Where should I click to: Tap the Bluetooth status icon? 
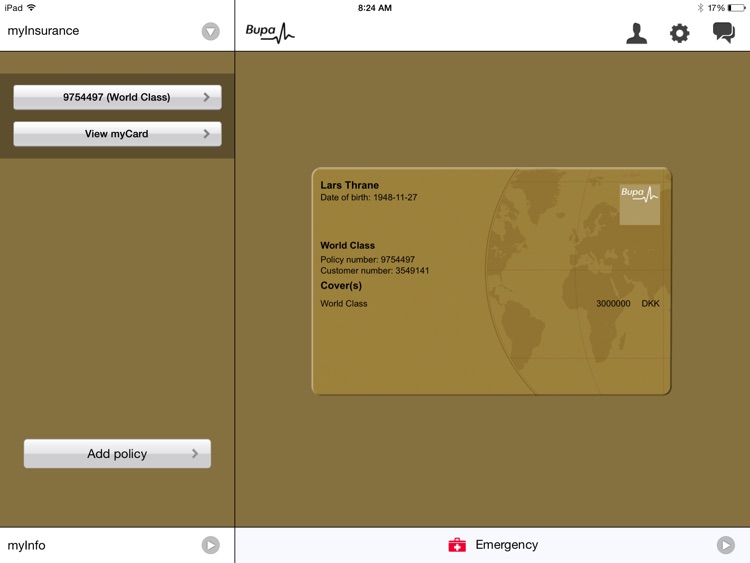tap(700, 8)
